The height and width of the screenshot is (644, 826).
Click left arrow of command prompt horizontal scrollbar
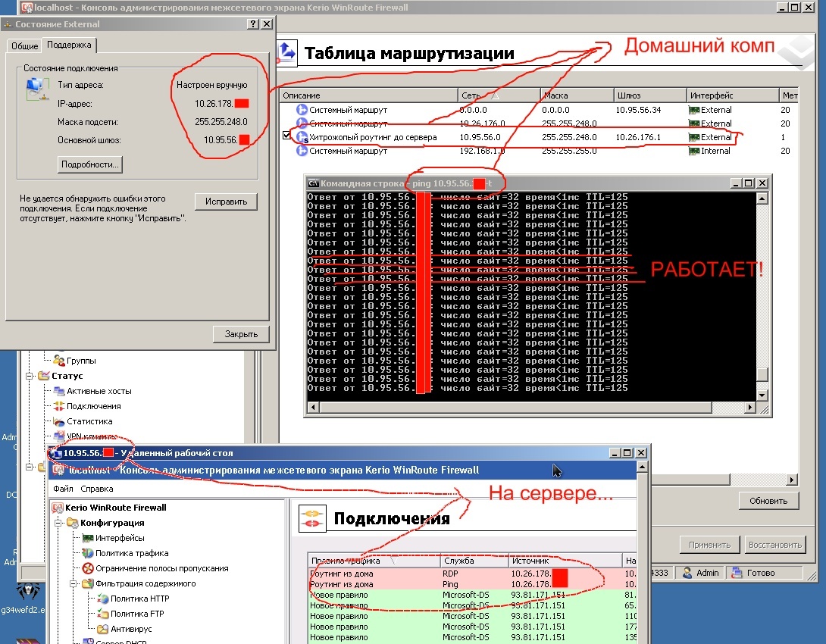314,407
